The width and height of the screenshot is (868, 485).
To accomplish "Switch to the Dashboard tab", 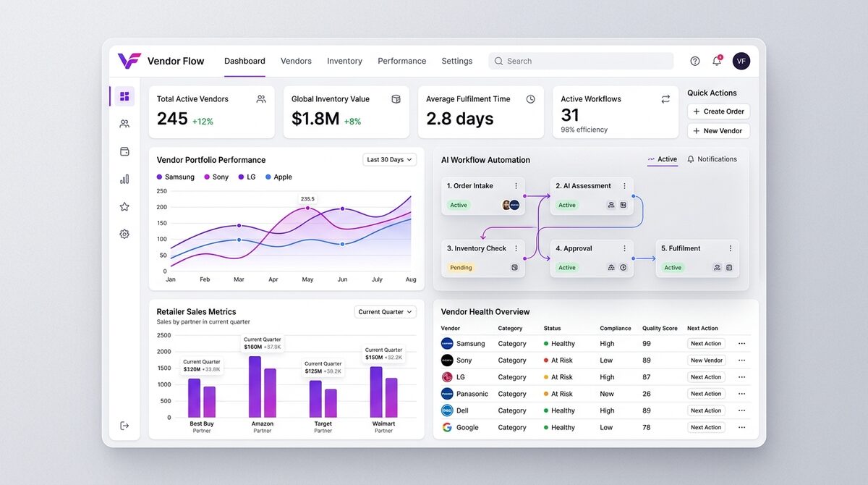I will tap(244, 61).
